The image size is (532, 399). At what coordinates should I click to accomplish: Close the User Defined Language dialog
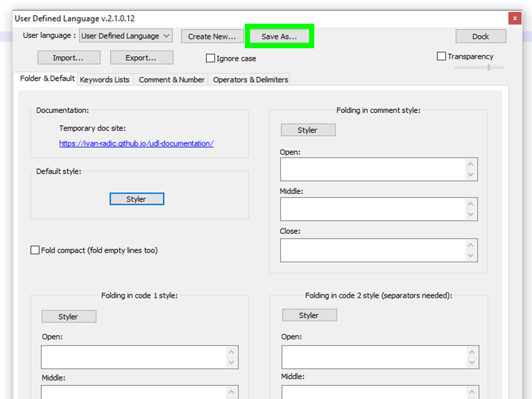(x=515, y=18)
